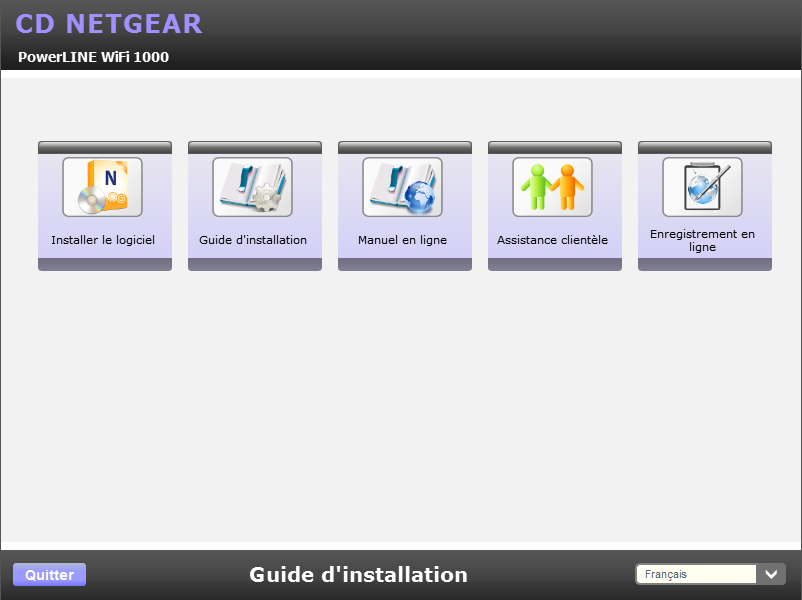
Task: Select the "Installer le logiciel" label
Action: tap(103, 240)
